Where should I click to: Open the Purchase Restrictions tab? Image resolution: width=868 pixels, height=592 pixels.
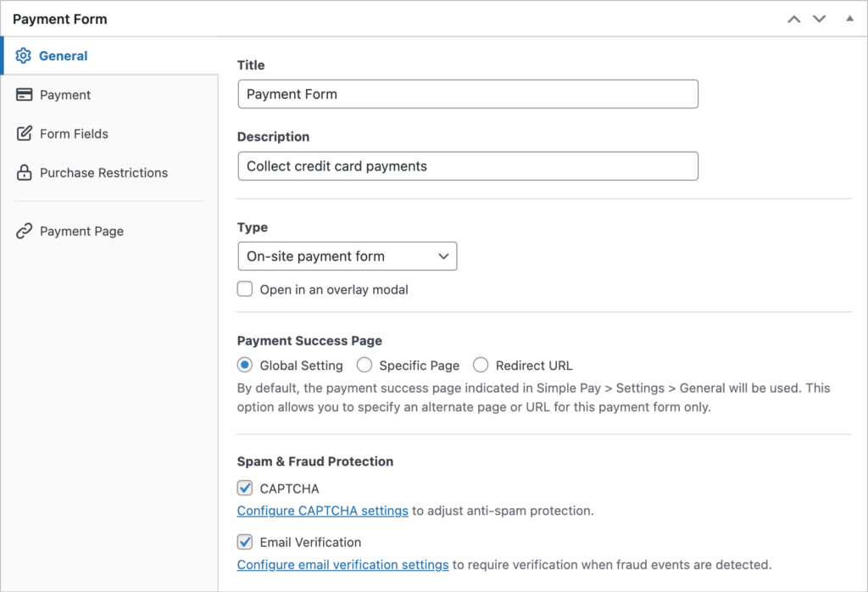point(103,173)
